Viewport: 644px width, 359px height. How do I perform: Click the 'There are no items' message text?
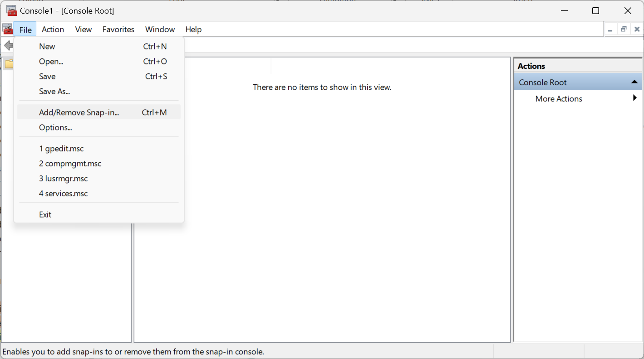pyautogui.click(x=322, y=87)
